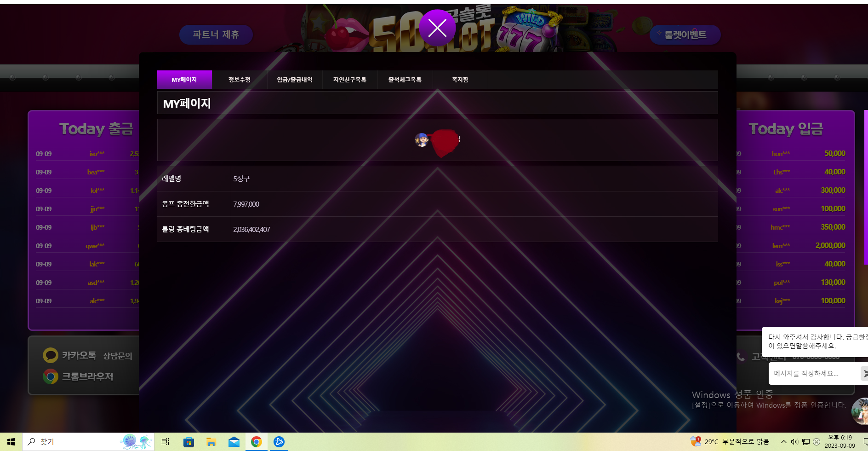The height and width of the screenshot is (451, 868).
Task: Show hidden system tray icons
Action: (x=783, y=442)
